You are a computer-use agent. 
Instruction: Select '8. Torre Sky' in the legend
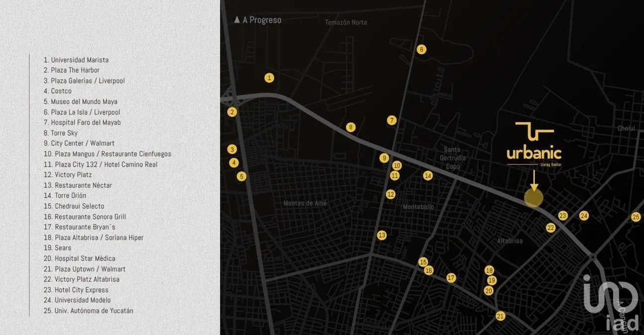pos(61,133)
